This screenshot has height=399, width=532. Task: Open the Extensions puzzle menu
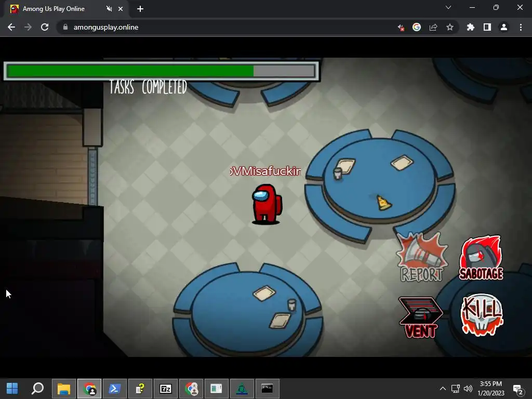[x=471, y=27]
